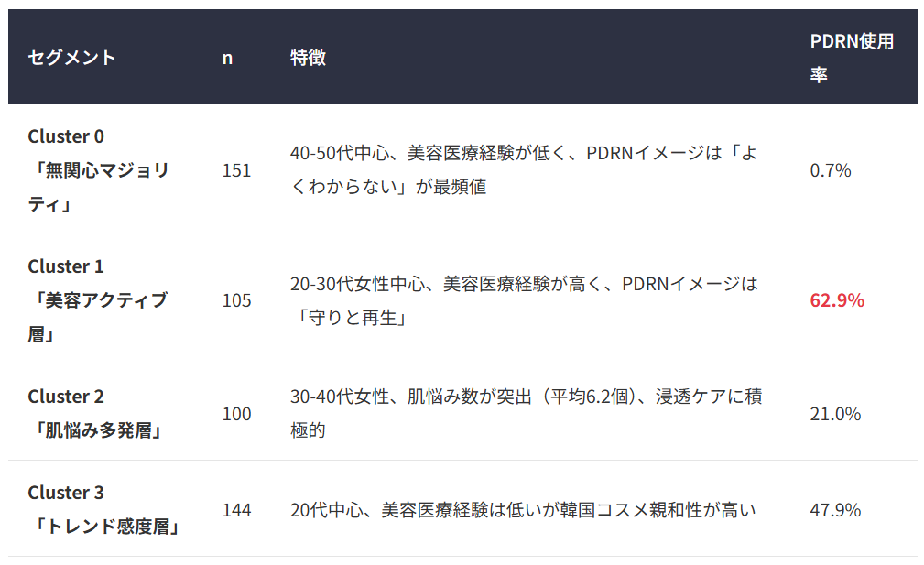
Task: Click the 特徴 column header
Action: 308,58
